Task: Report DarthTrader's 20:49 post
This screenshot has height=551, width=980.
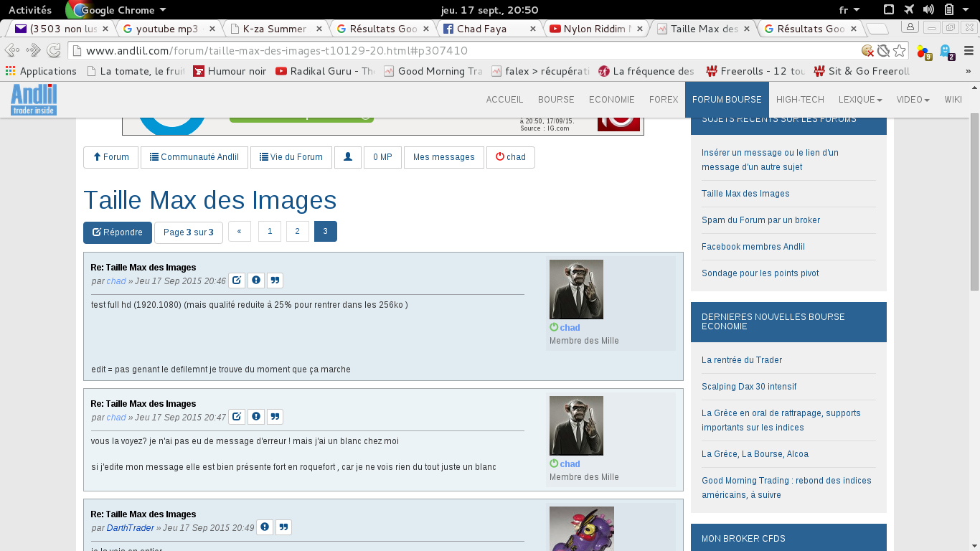Action: click(x=265, y=527)
